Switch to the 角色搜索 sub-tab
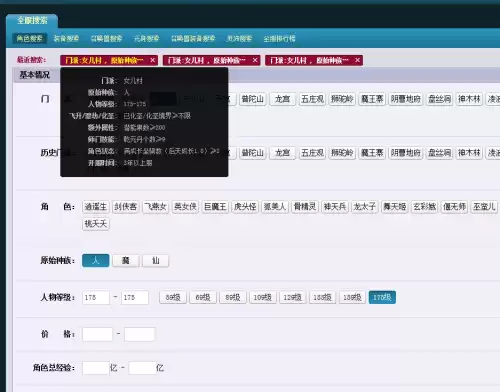500x392 pixels. pos(30,39)
